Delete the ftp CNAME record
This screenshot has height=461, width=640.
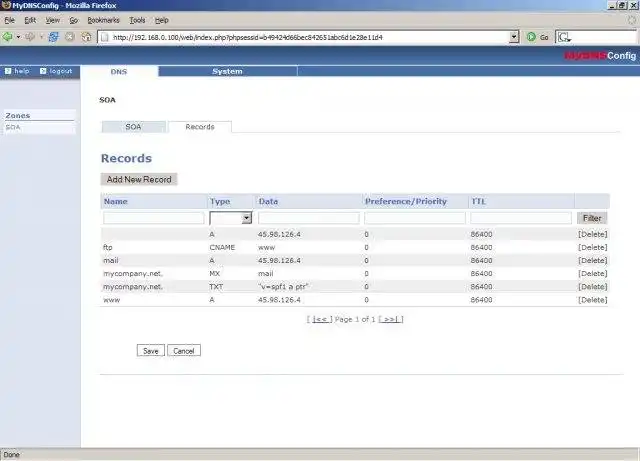point(593,247)
